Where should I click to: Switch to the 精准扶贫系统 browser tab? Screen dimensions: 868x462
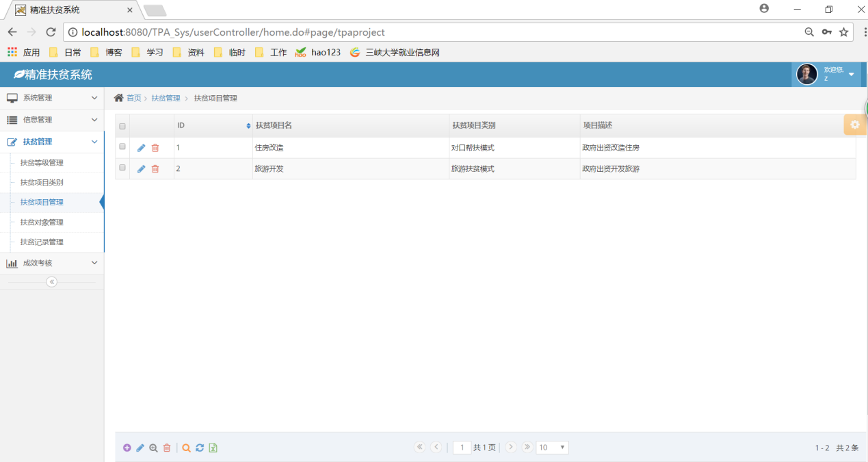pyautogui.click(x=74, y=10)
